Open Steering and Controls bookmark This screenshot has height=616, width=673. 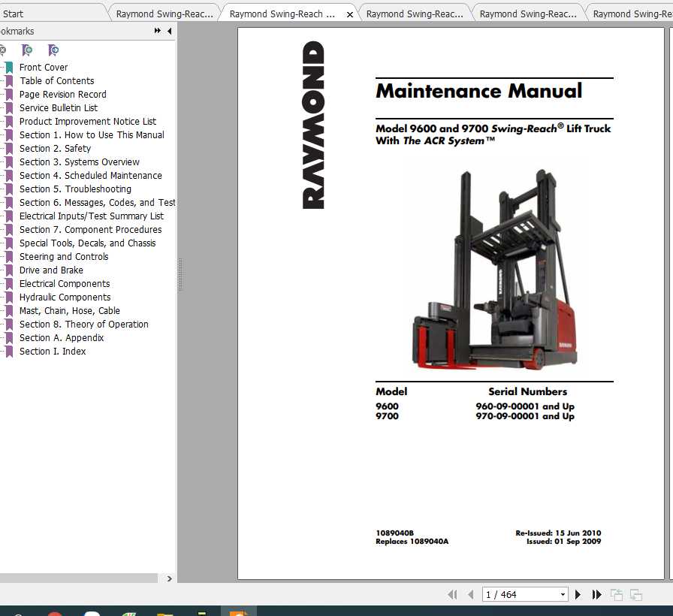click(64, 256)
